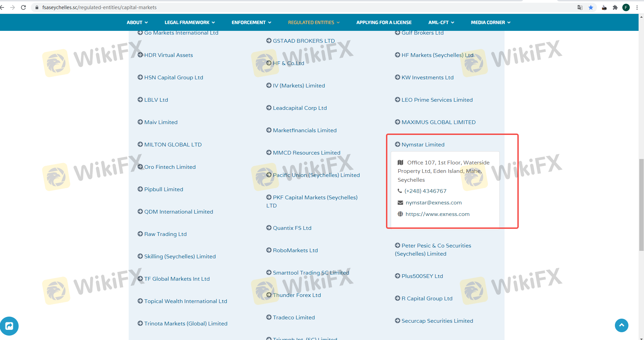Expand the Raw Trading Ltd entry
644x340 pixels.
[165, 234]
